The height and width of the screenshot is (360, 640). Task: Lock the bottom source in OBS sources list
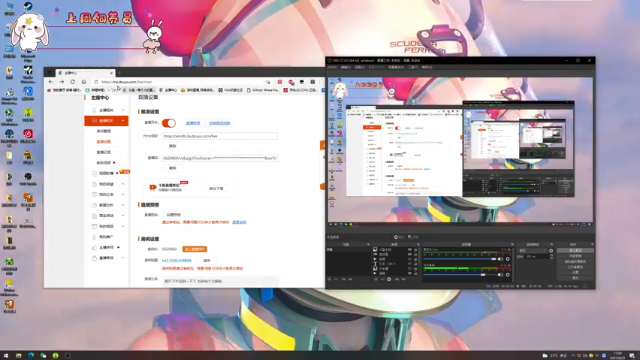coord(416,273)
